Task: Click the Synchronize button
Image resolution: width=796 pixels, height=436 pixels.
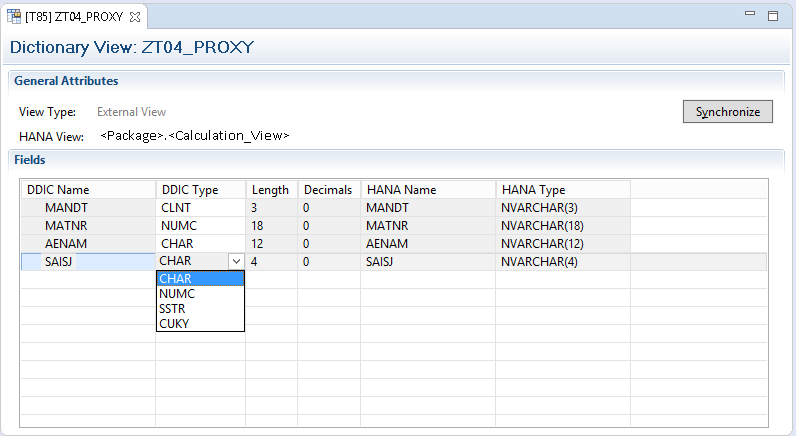Action: pos(727,112)
